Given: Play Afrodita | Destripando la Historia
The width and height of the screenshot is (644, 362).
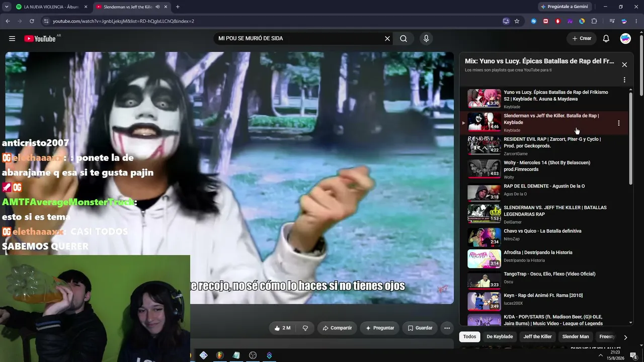Looking at the screenshot, I should point(544,259).
